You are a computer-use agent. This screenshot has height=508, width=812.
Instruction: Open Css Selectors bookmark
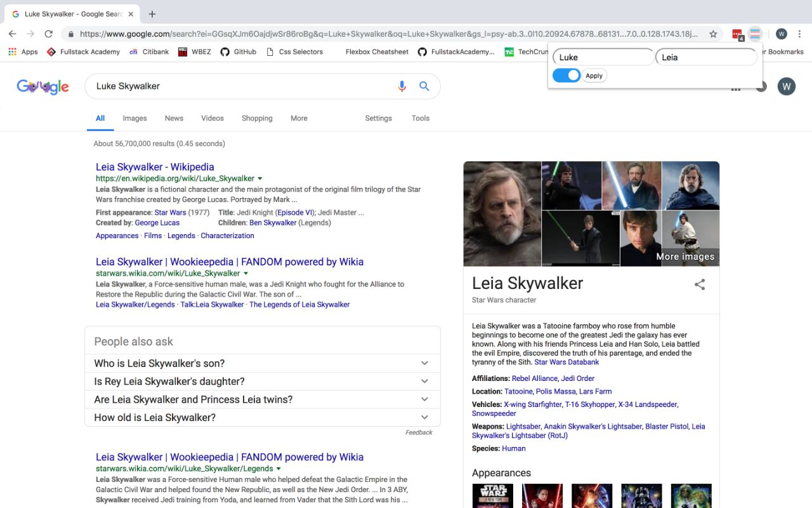tap(294, 51)
